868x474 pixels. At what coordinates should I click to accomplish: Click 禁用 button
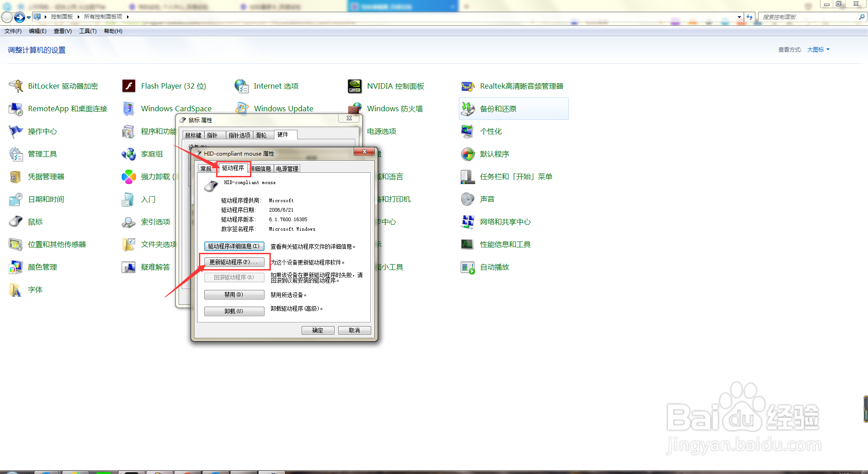234,294
